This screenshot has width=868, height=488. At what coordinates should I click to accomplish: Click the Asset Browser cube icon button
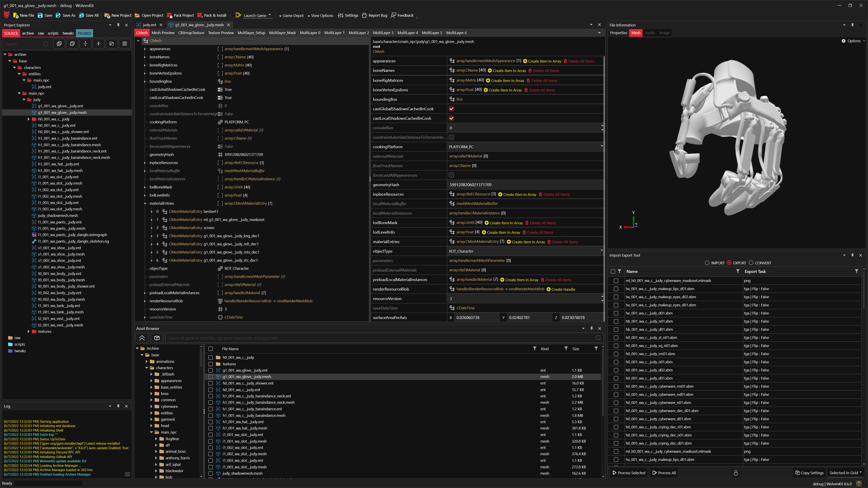pyautogui.click(x=157, y=338)
